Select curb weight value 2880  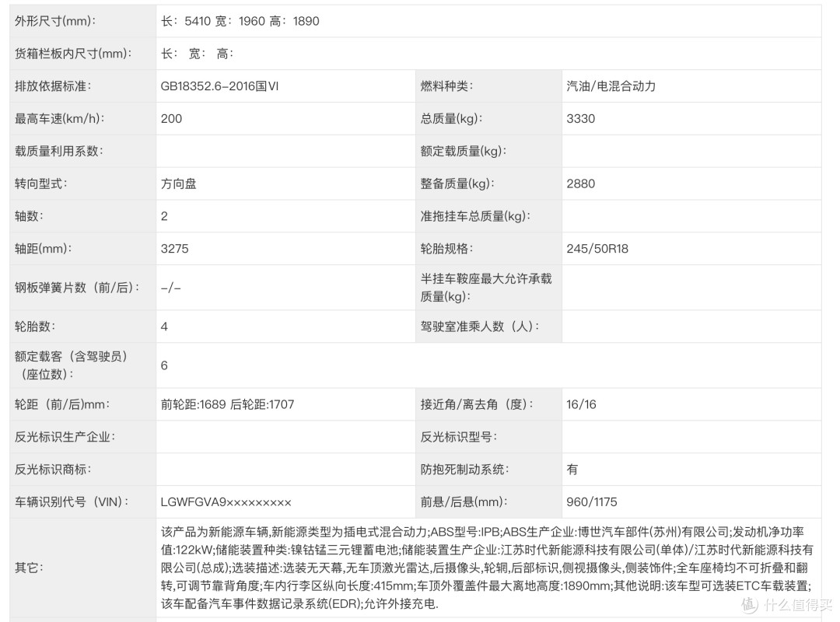[581, 183]
